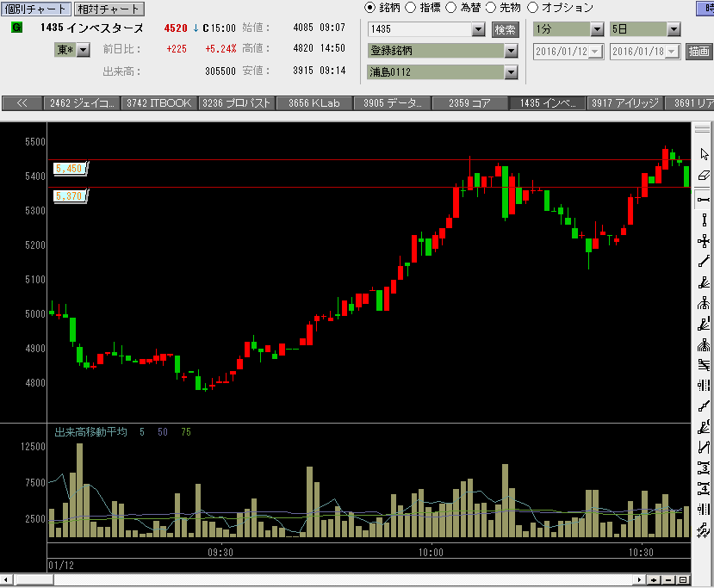714x588 pixels.
Task: Select the solid vertical cycle lines tool
Action: (x=704, y=510)
